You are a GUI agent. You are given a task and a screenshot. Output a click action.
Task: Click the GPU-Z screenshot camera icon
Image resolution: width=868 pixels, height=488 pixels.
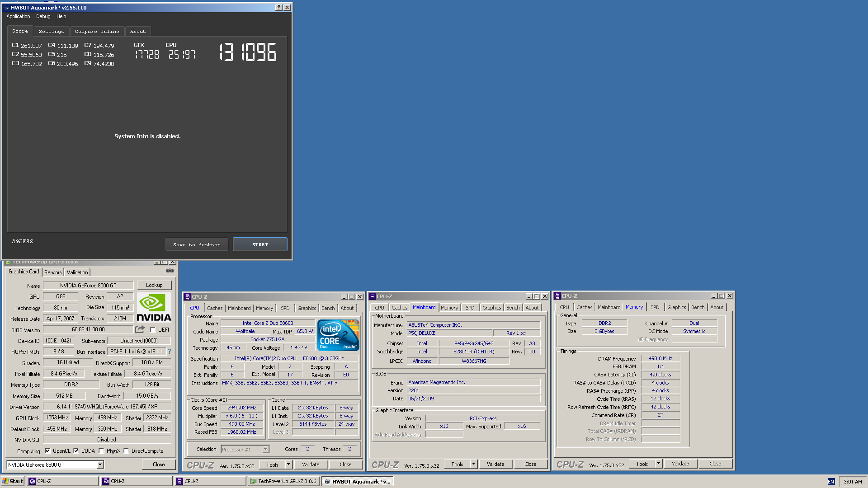pyautogui.click(x=170, y=271)
